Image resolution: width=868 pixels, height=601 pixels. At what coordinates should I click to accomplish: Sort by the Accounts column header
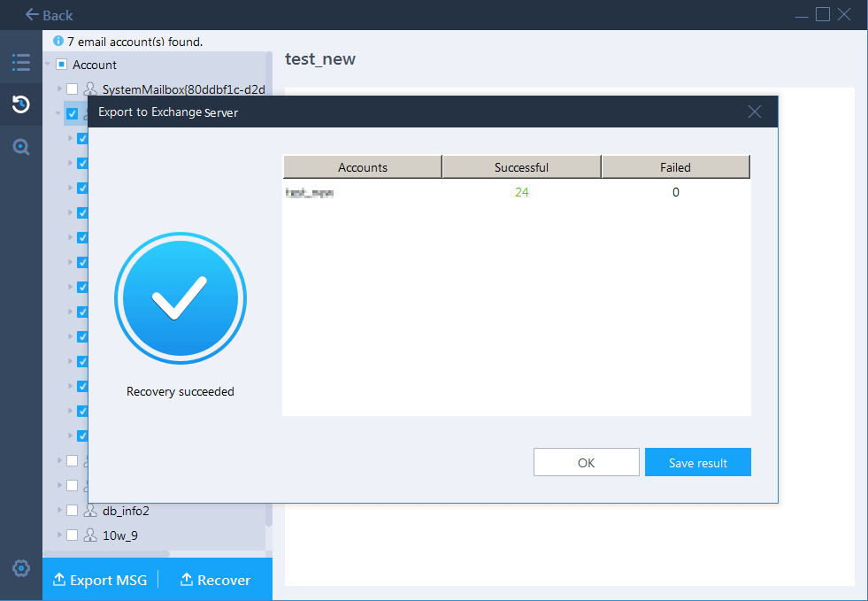[362, 167]
